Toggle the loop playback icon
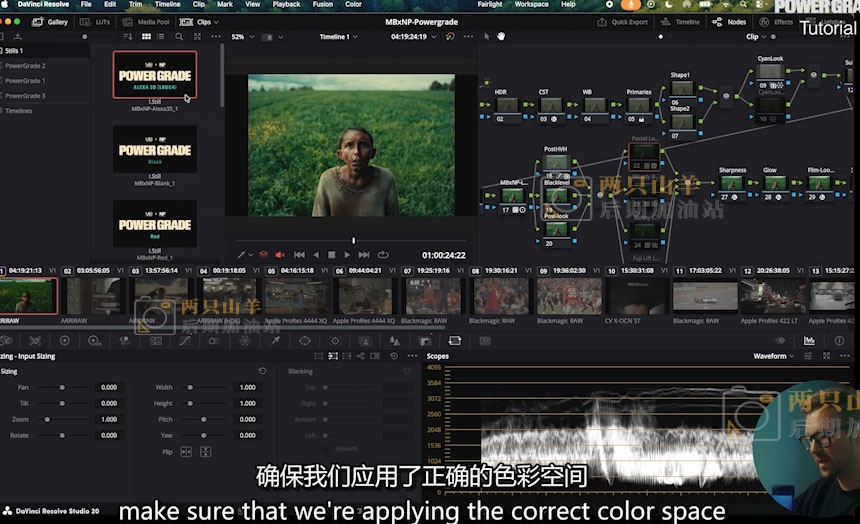Screen dimensions: 860x524 (383, 255)
